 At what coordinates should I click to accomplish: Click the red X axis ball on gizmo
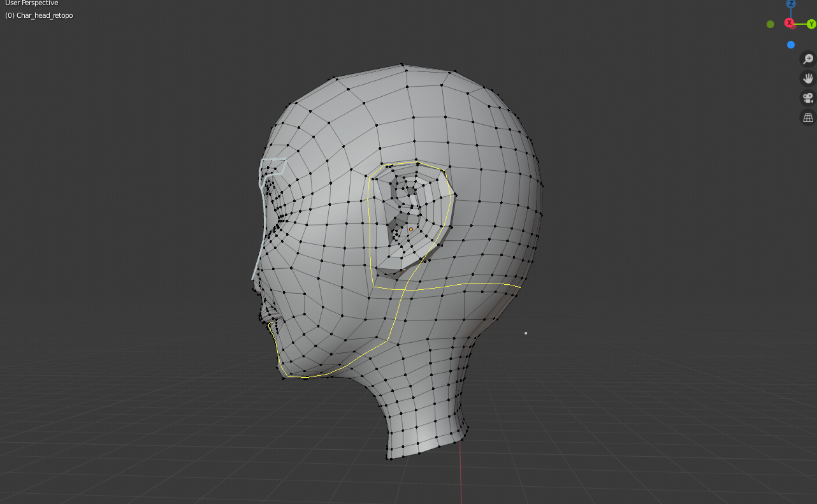790,23
